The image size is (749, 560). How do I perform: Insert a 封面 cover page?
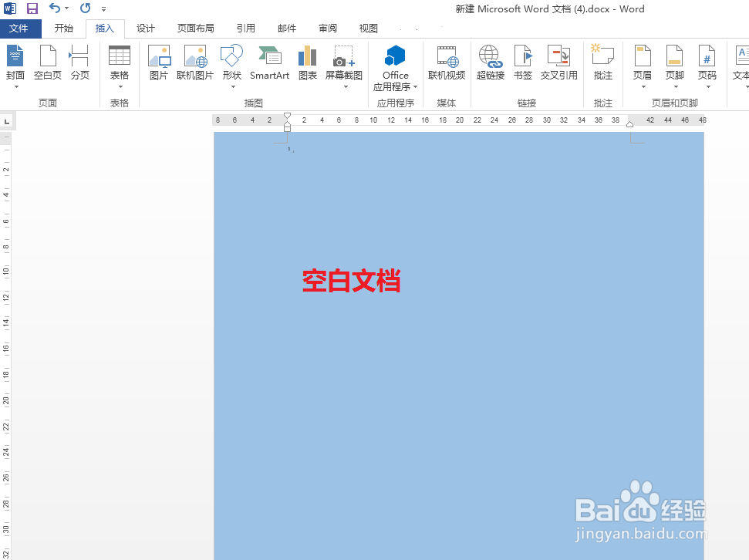(x=15, y=66)
